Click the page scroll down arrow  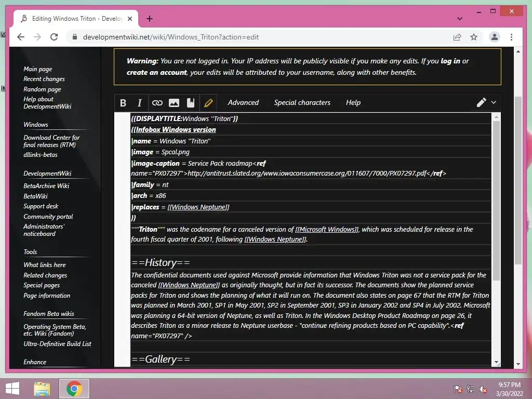point(518,364)
